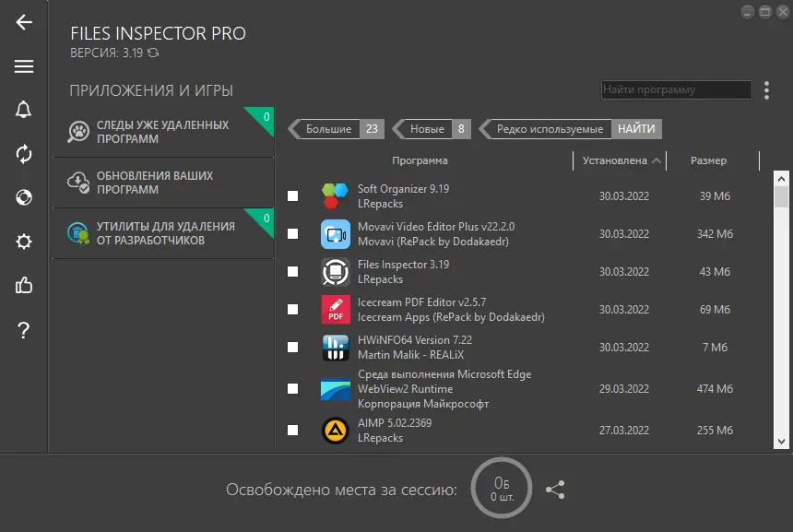Open notifications bell icon
The image size is (793, 532).
tap(24, 110)
